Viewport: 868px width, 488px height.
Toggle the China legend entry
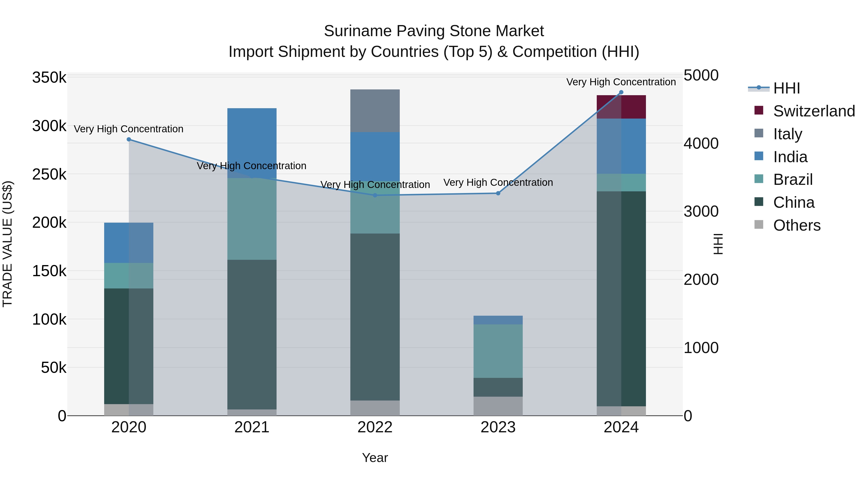coord(784,202)
